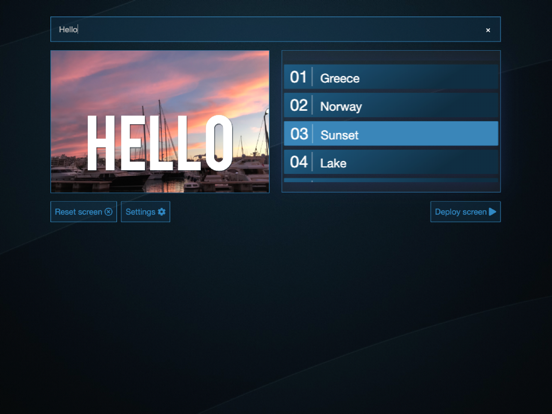
Task: Clear the Hello text with the X icon
Action: tap(488, 30)
